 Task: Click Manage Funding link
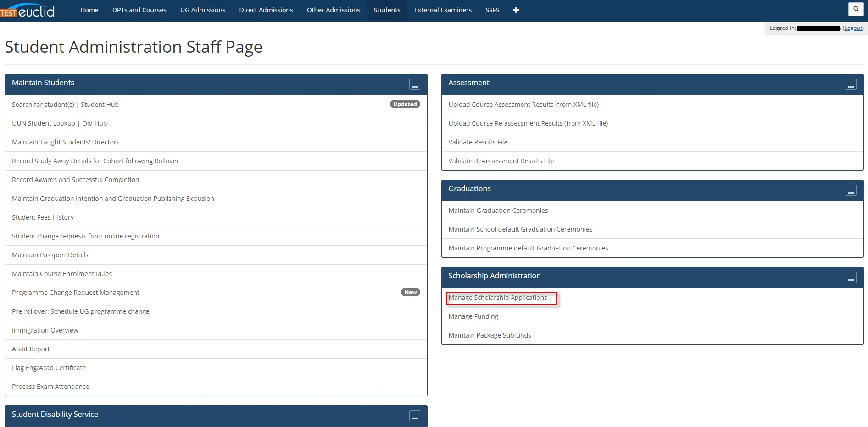(473, 316)
